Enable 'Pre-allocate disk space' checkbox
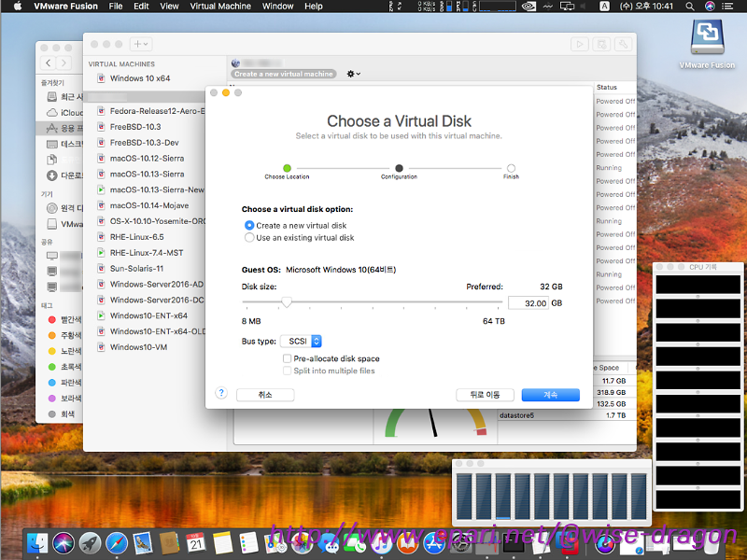 coord(287,358)
